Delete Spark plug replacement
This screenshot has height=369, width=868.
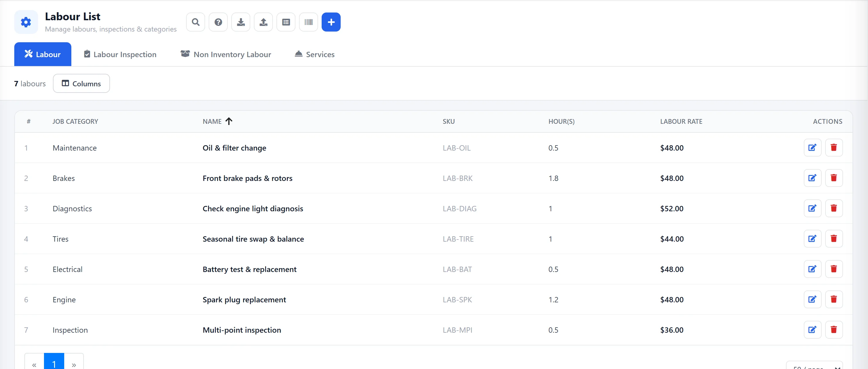pos(834,299)
